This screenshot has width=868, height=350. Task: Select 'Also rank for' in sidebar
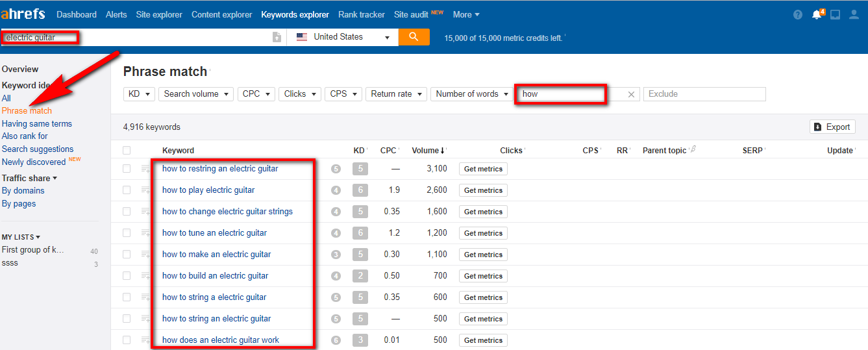[x=25, y=136]
